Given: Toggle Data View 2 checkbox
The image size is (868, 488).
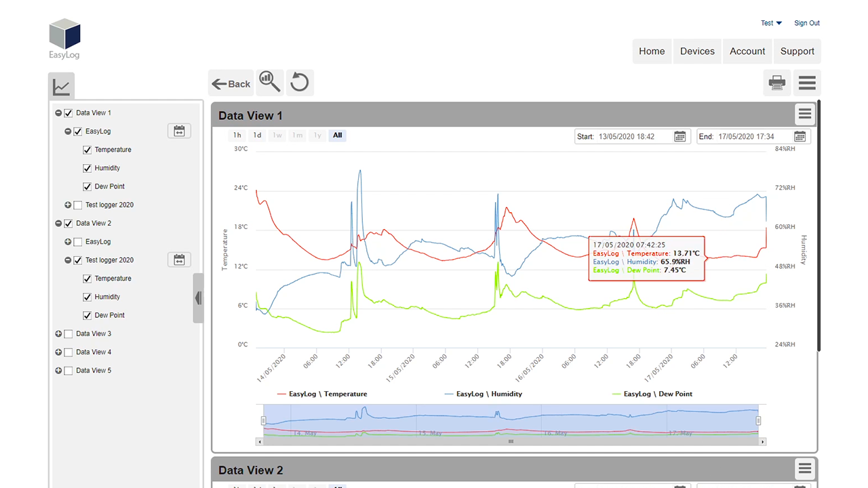Looking at the screenshot, I should tap(68, 223).
